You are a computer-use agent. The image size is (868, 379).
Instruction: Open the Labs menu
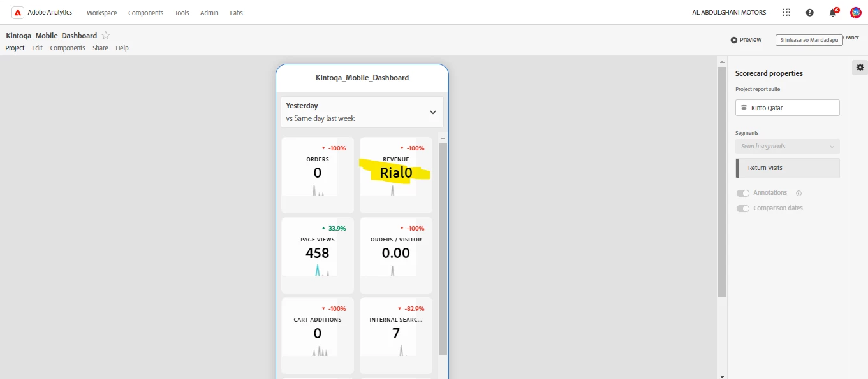click(236, 13)
